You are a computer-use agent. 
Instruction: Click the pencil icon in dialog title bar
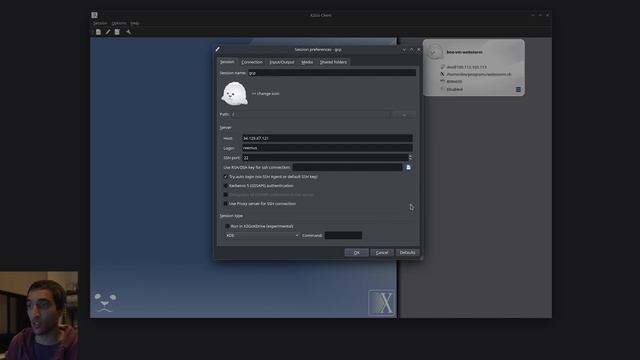[218, 49]
